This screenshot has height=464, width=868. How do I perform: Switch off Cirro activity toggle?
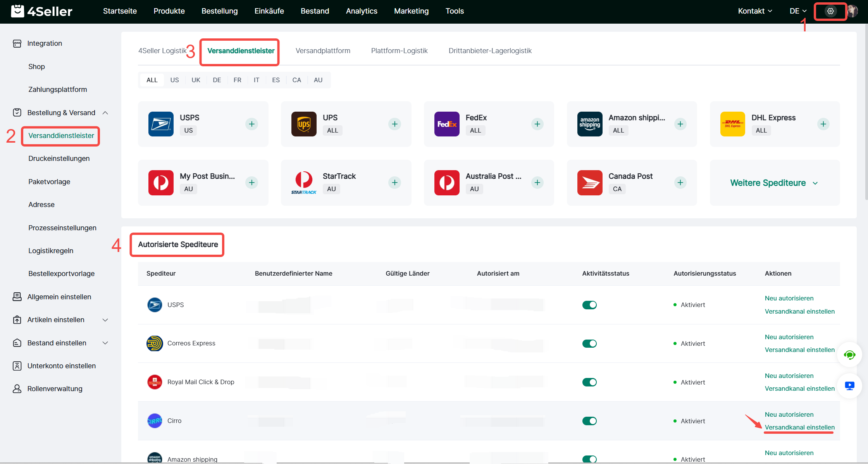tap(589, 421)
